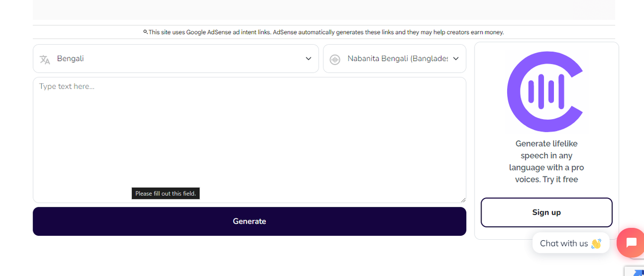Click the chevron on the voice selector

point(456,59)
